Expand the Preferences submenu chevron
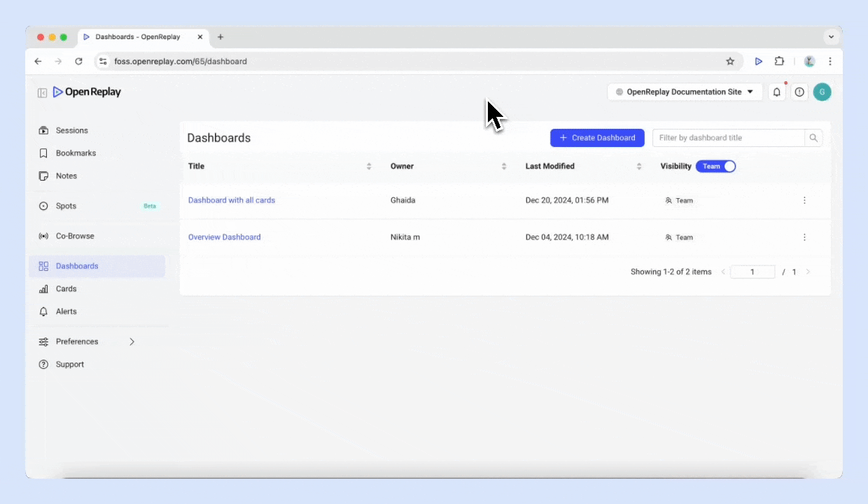Image resolution: width=868 pixels, height=504 pixels. tap(132, 342)
